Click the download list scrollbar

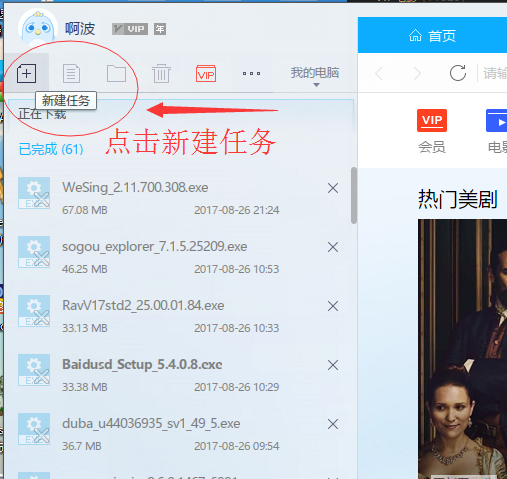point(354,195)
